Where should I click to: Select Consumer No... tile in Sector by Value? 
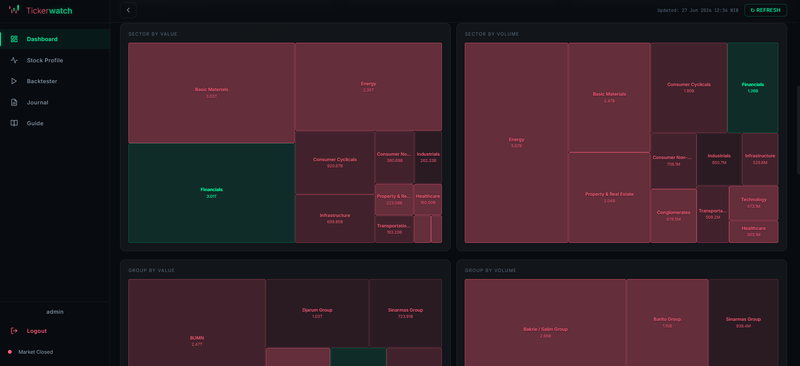pos(394,157)
